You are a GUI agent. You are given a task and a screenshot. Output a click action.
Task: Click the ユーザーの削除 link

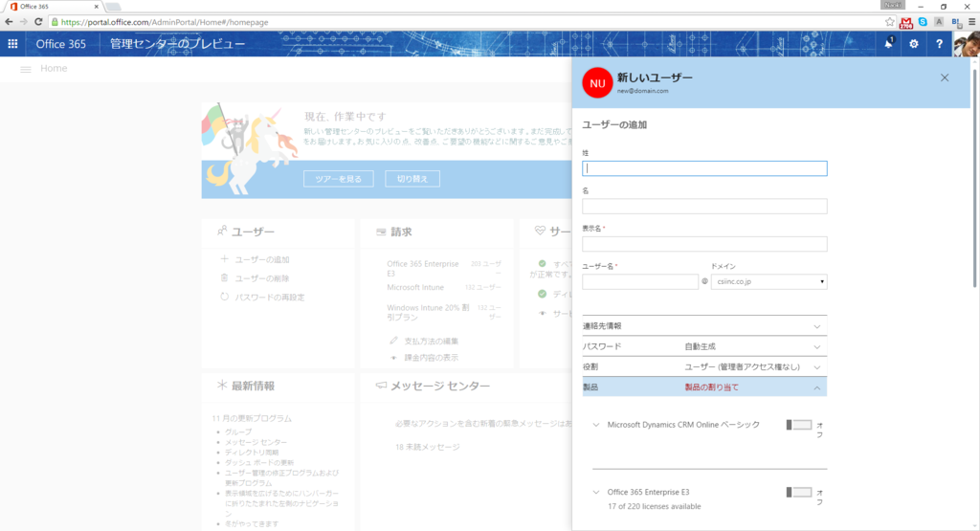tap(262, 278)
